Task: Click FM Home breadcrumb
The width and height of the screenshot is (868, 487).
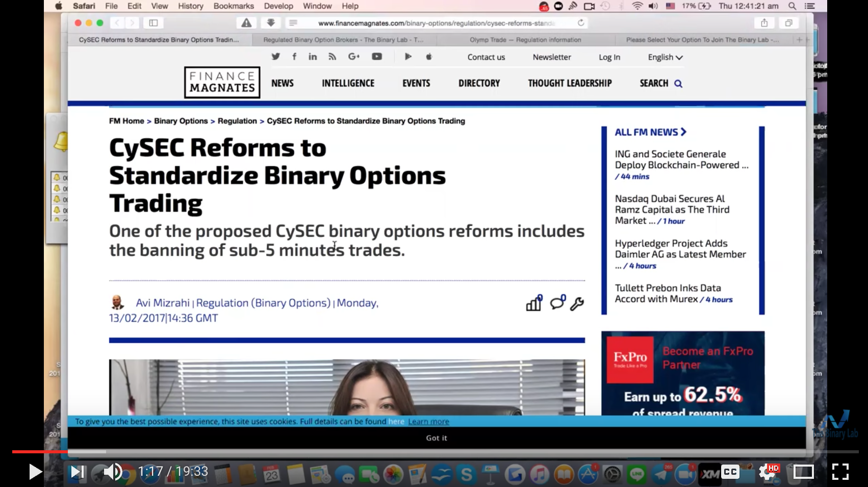Action: [126, 121]
